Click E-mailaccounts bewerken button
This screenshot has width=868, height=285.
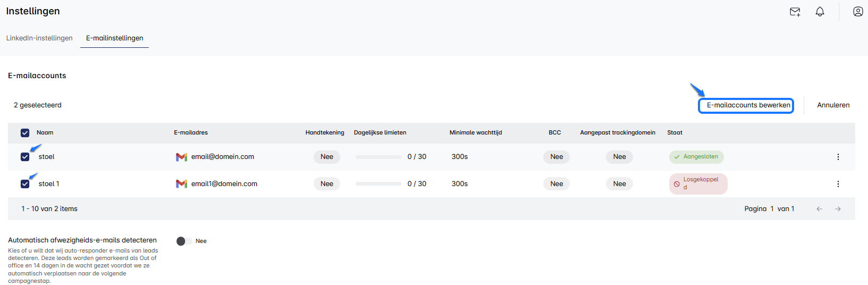(746, 105)
